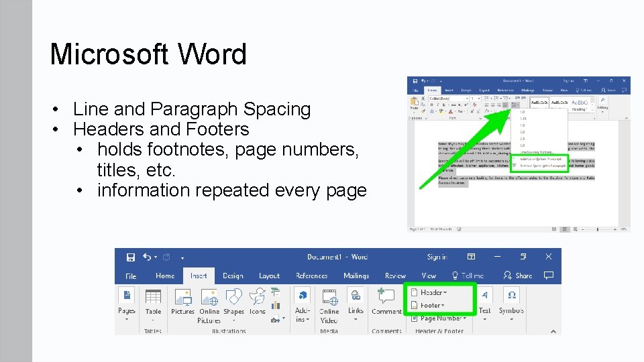The height and width of the screenshot is (362, 644).
Task: Click the 3D Models icon above the Chart icon
Action: click(x=275, y=292)
